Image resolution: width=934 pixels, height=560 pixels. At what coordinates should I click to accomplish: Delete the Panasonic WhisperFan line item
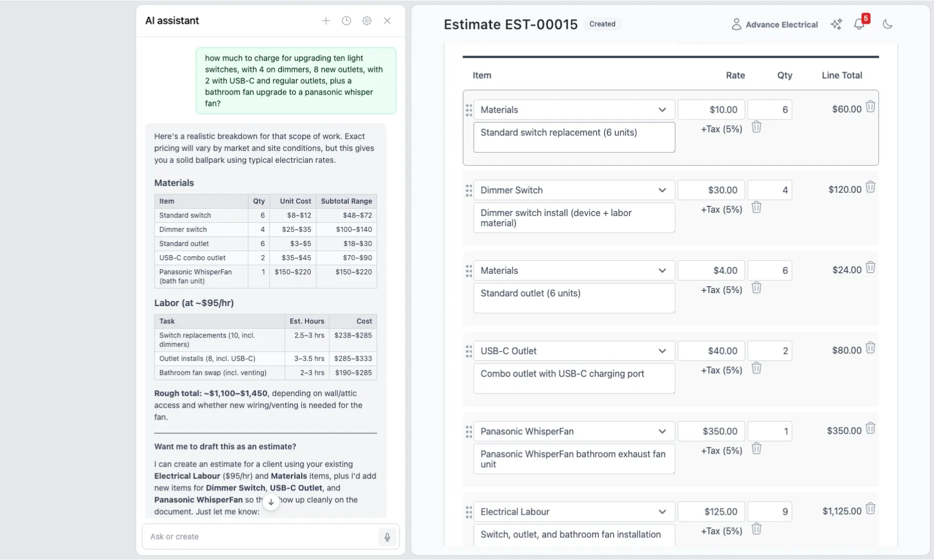(x=871, y=428)
